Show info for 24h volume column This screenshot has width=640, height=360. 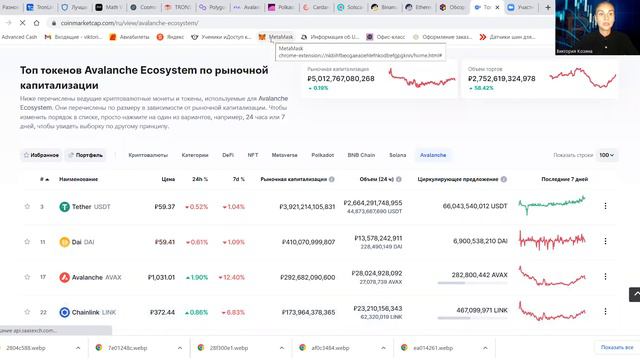click(399, 179)
